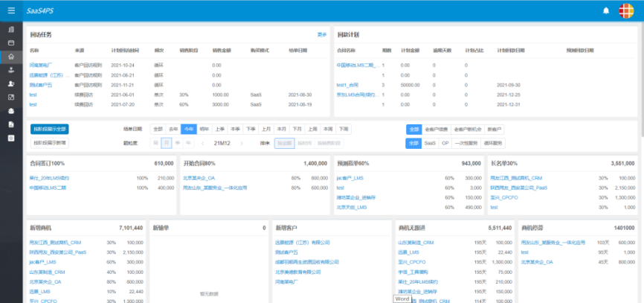Open the user avatar in the header
The height and width of the screenshot is (303, 644).
click(626, 10)
